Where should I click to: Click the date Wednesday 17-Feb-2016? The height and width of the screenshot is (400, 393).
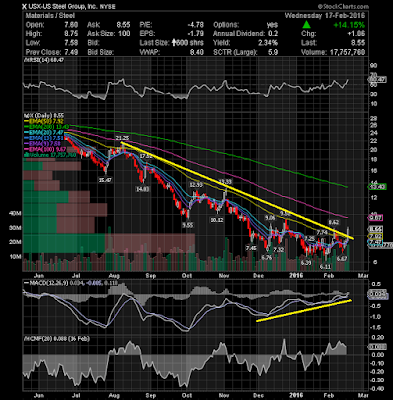(325, 16)
